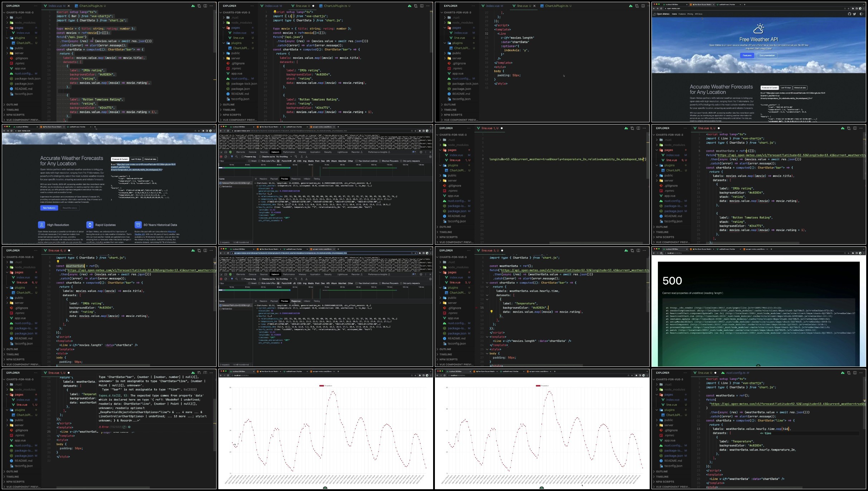Open Explorer ellipsis menu in the nuxt.config.ts-tab frame
Viewport: 868px width, 491px height.
[x=685, y=373]
